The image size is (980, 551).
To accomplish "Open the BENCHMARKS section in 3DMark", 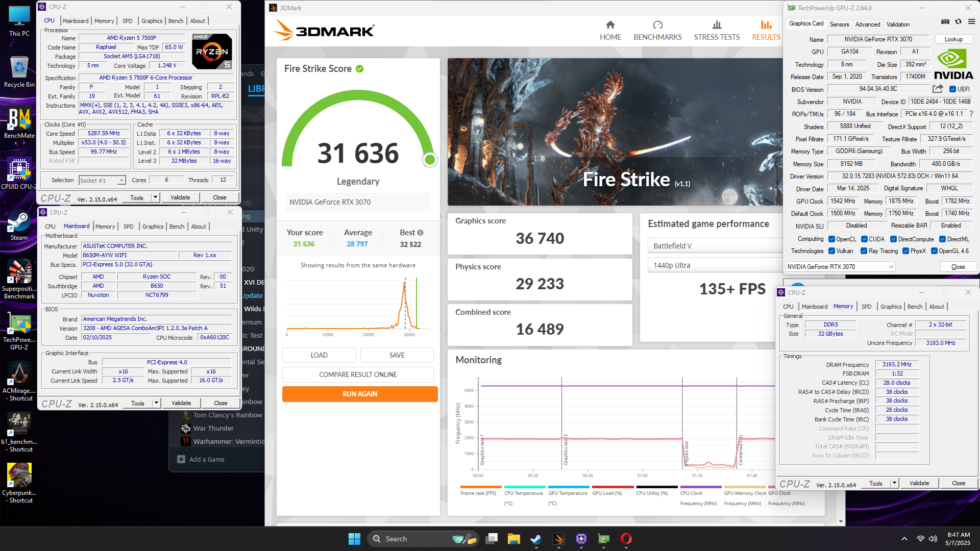I will [x=657, y=31].
